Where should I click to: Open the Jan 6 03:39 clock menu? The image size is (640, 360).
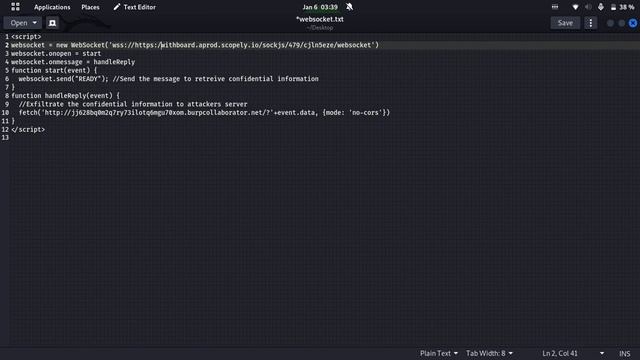coord(320,7)
